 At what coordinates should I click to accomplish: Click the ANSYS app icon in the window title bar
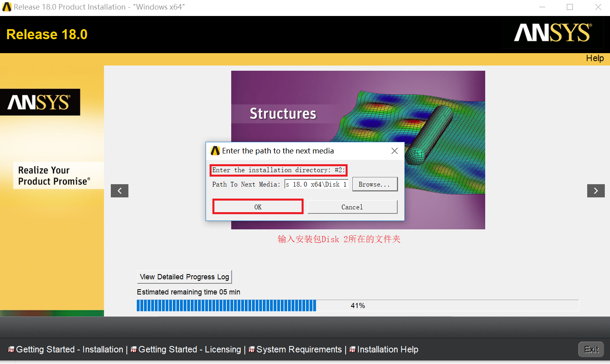(x=7, y=7)
